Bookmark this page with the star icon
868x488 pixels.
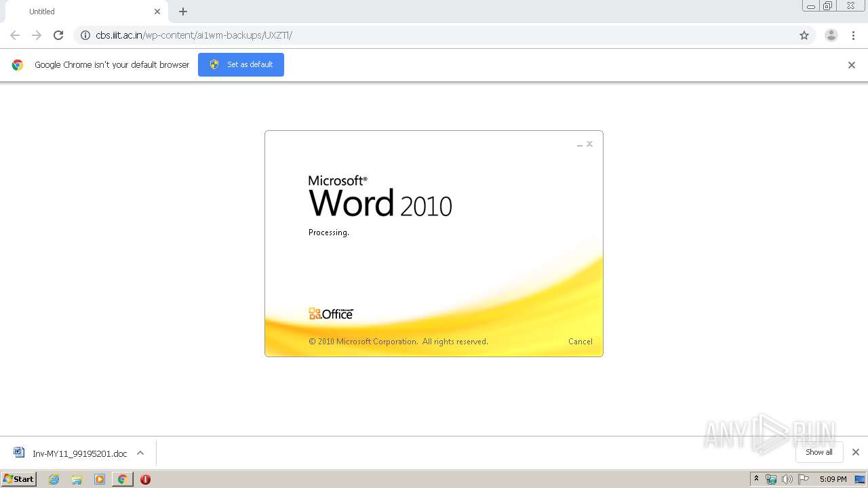pyautogui.click(x=804, y=35)
